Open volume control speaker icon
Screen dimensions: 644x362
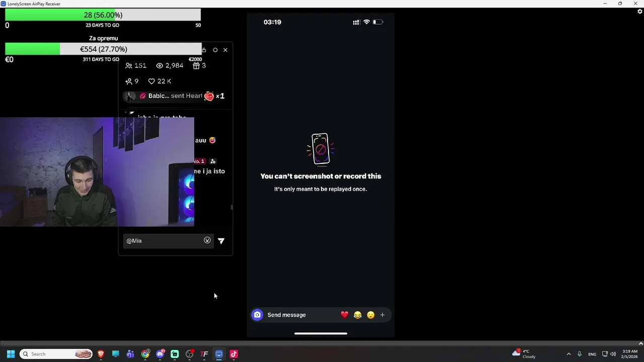pos(613,354)
